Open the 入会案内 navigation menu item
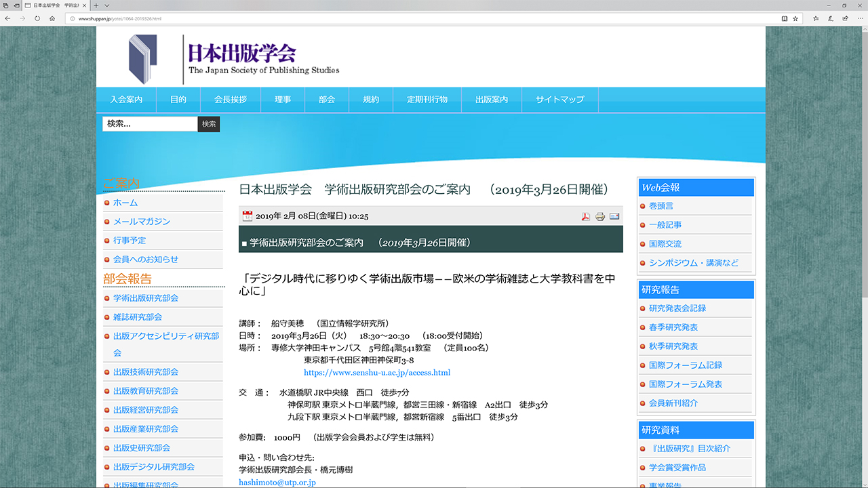The height and width of the screenshot is (488, 868). (x=126, y=100)
